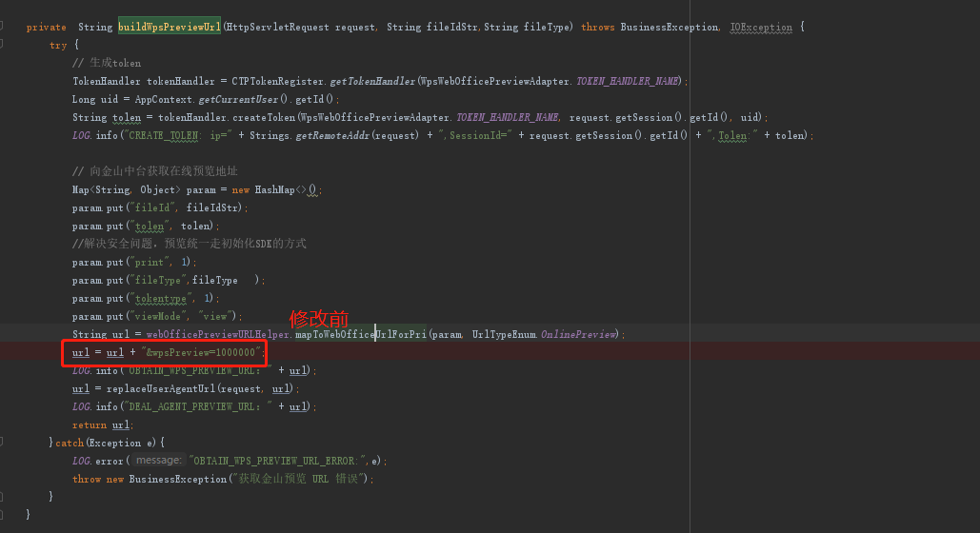The image size is (980, 533).
Task: Click the method name buildWpsPreviewUrl
Action: [170, 27]
